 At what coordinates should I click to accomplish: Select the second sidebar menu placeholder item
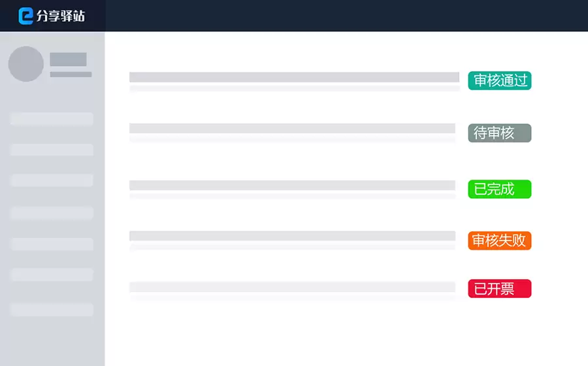pos(52,150)
